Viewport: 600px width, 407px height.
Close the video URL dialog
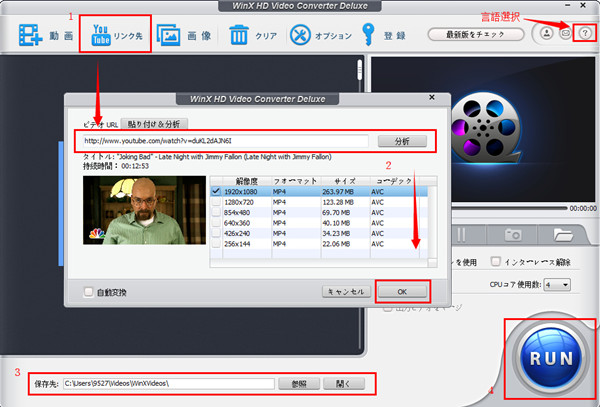[432, 98]
